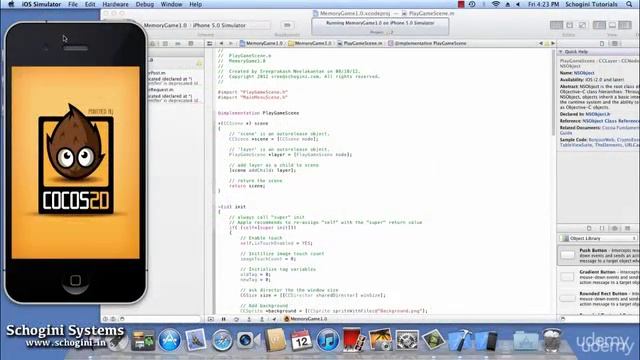Pause program execution in debug bar
The height and width of the screenshot is (360, 640).
click(x=223, y=319)
